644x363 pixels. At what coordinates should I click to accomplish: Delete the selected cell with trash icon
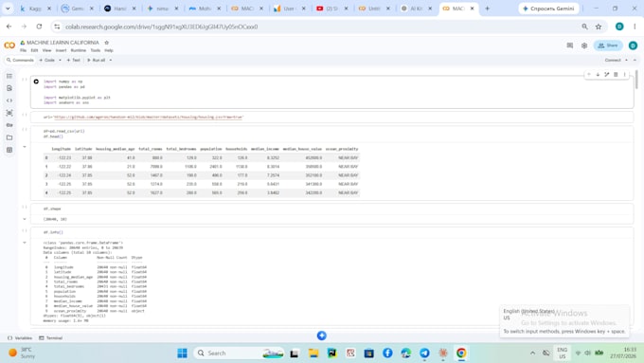pyautogui.click(x=616, y=75)
